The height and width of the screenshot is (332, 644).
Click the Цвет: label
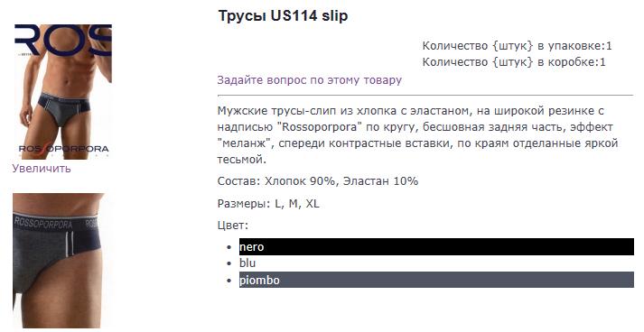233,226
